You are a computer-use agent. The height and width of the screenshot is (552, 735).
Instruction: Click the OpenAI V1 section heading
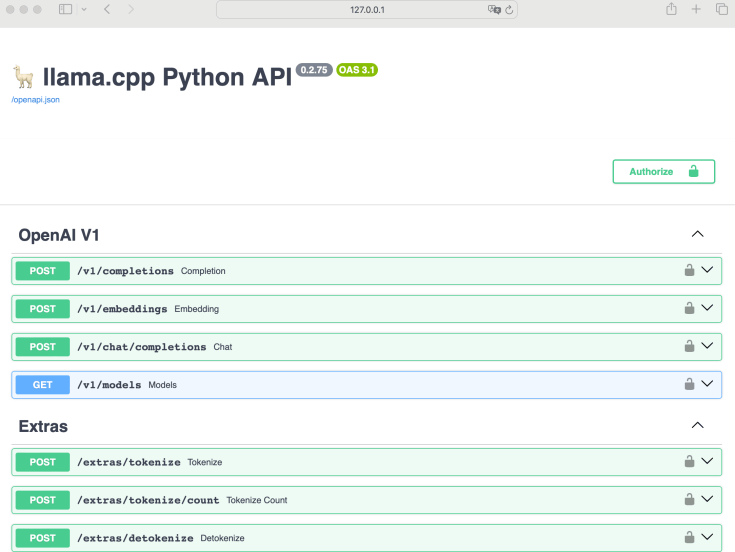59,235
